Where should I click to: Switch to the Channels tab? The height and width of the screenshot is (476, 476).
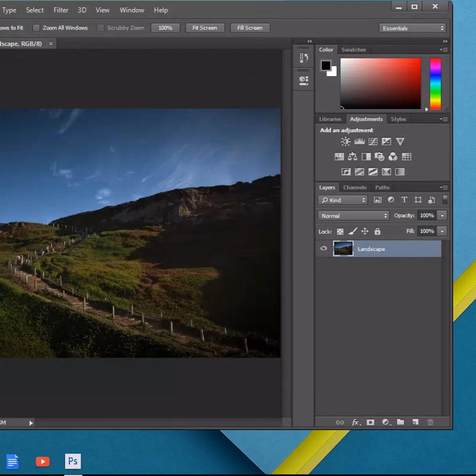355,187
